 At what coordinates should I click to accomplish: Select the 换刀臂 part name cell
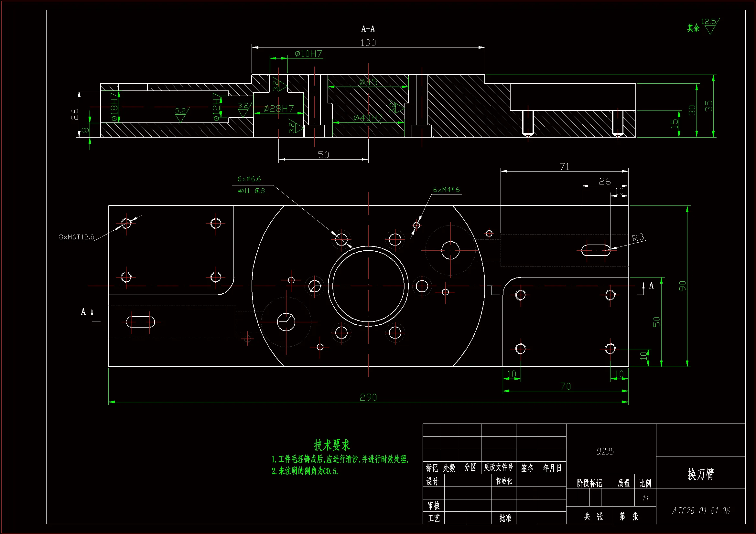[x=701, y=474]
